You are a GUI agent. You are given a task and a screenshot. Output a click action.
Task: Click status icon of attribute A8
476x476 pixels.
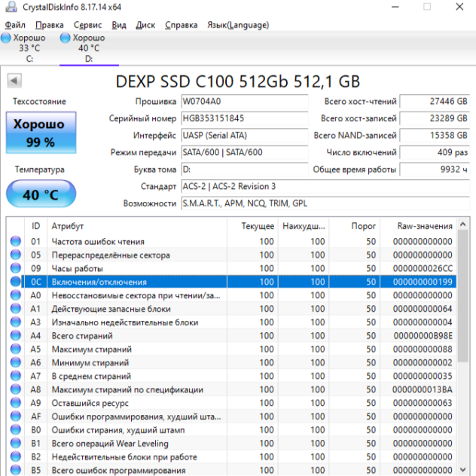(x=16, y=389)
